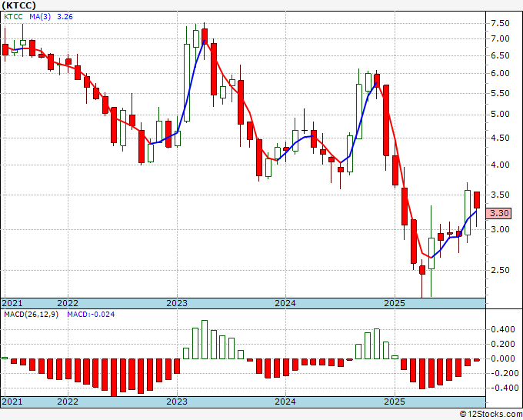Click the 3.00 price axis label
The width and height of the screenshot is (523, 420).
point(500,229)
